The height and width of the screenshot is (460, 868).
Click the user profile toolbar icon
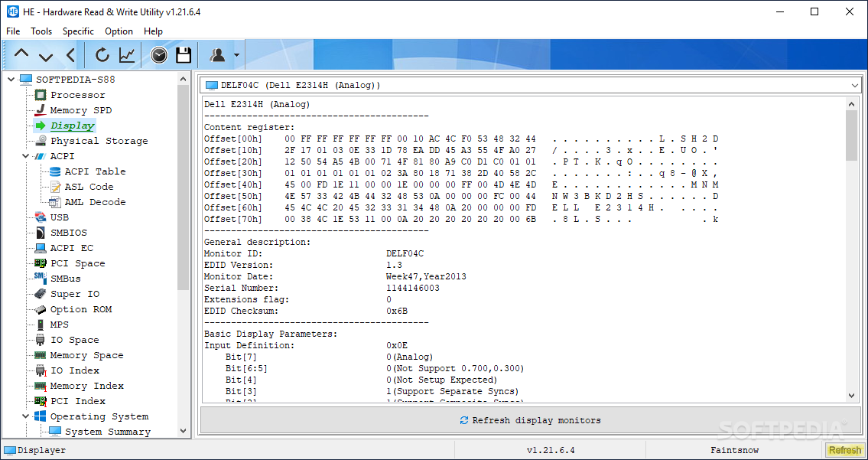217,55
